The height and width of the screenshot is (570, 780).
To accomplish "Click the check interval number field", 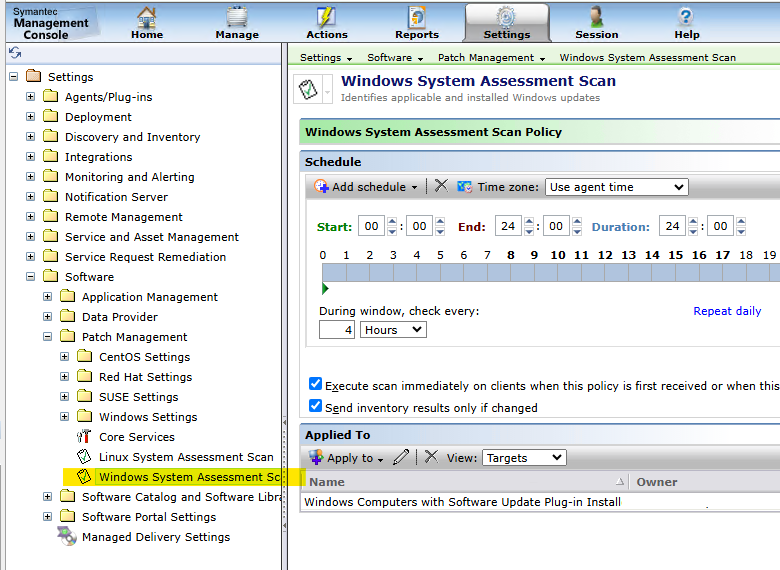I will (x=336, y=330).
